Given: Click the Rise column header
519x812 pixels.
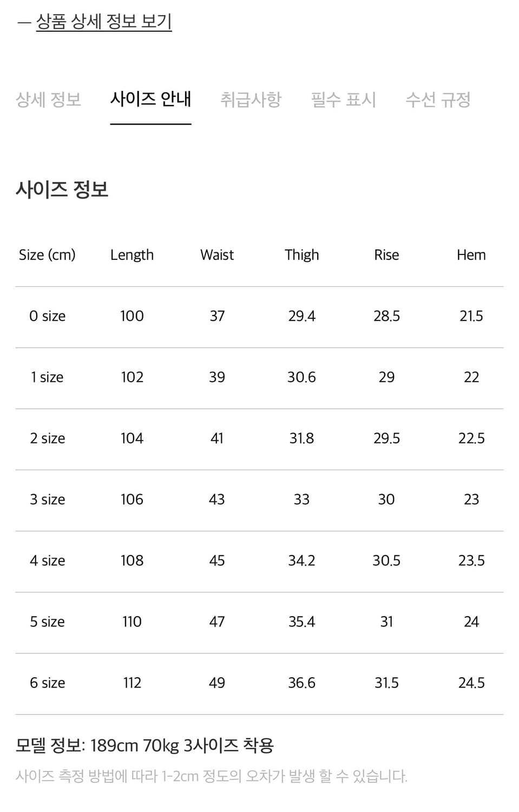Looking at the screenshot, I should 386,254.
